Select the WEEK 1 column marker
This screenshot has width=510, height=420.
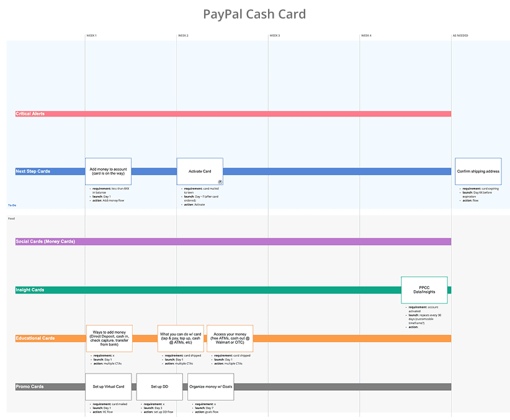91,35
